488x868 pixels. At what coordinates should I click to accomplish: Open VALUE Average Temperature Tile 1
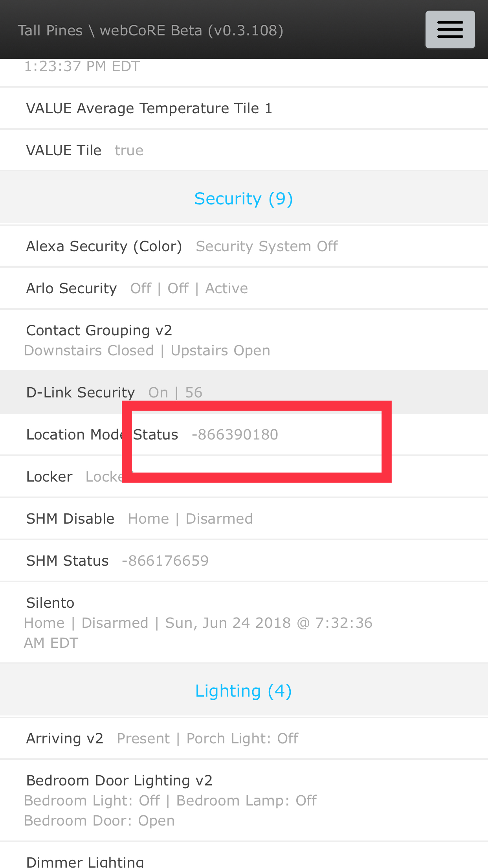244,108
